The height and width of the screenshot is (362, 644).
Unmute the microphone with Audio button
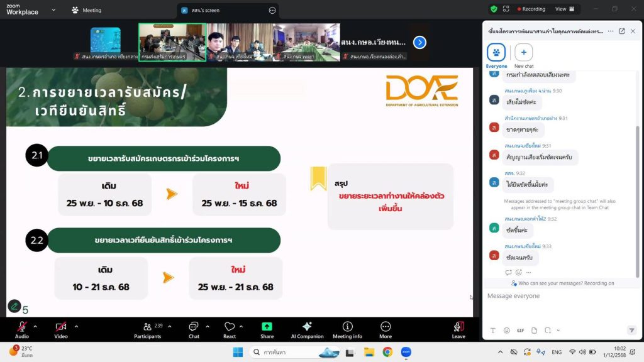click(x=22, y=327)
